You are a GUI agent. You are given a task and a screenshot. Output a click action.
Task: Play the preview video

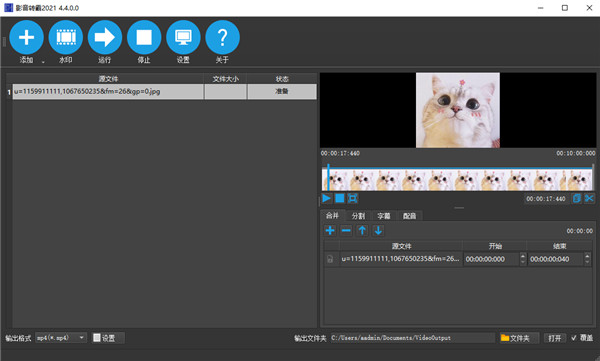[x=326, y=198]
